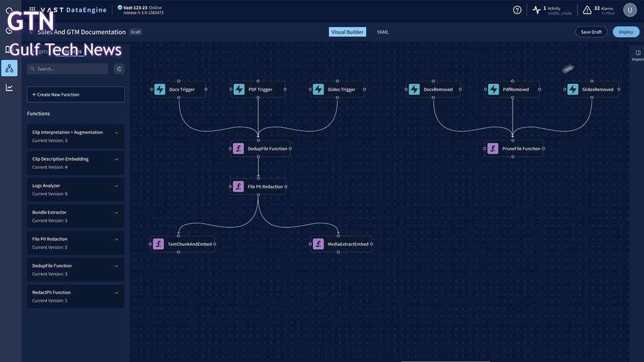Click the help question mark icon
The image size is (644, 362).
pos(517,10)
